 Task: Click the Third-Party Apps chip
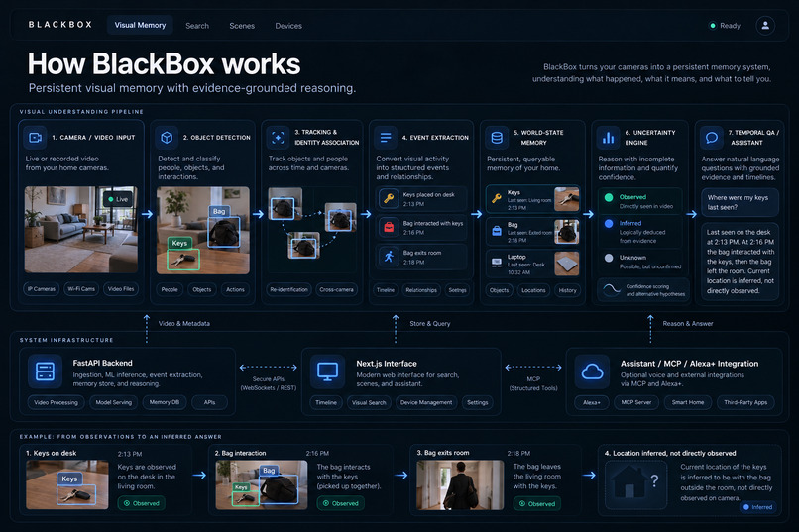pos(745,402)
